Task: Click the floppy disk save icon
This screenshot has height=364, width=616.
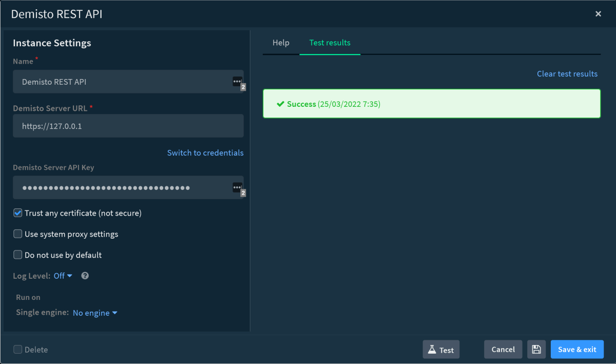Action: (536, 349)
